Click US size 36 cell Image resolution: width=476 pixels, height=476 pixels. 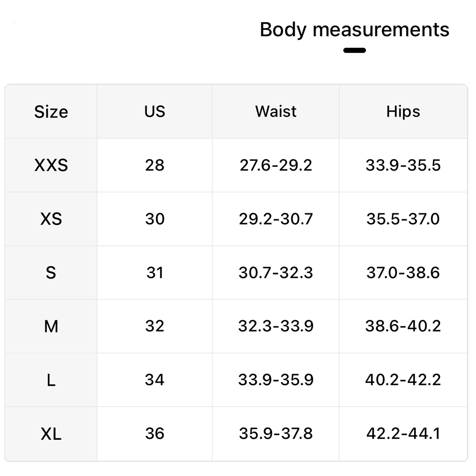pyautogui.click(x=155, y=434)
